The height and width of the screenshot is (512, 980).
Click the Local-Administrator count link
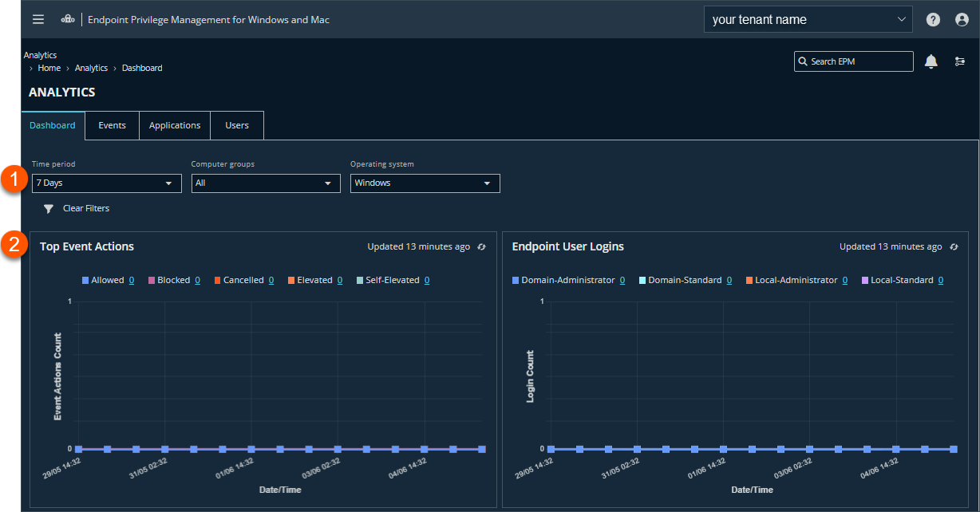tap(845, 280)
